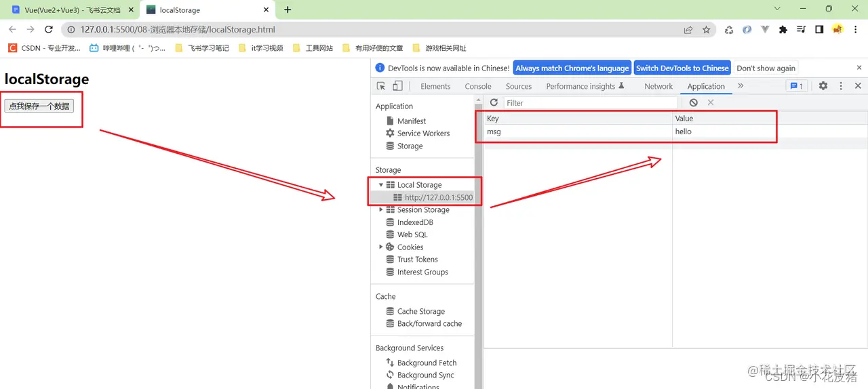
Task: Go back to the previous page
Action: coord(12,29)
